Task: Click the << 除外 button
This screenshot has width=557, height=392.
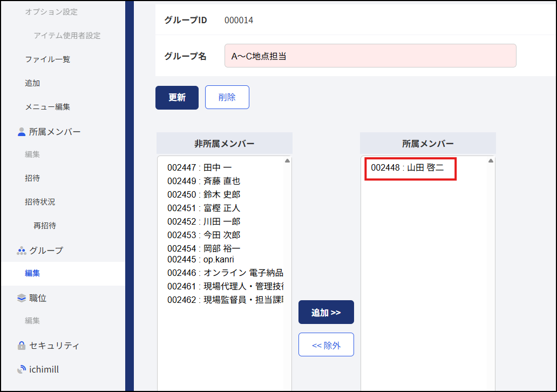Action: pos(326,344)
